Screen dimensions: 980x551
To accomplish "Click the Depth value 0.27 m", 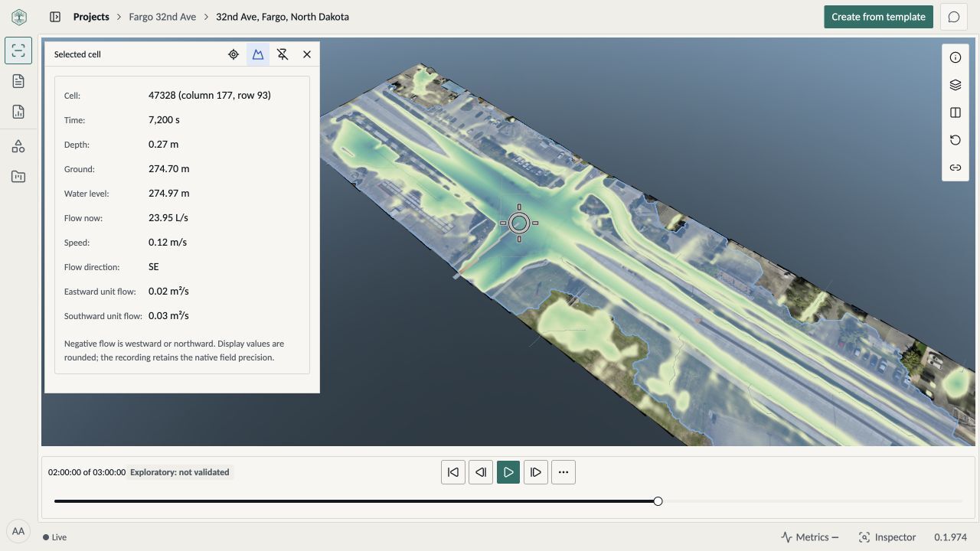I will tap(163, 145).
